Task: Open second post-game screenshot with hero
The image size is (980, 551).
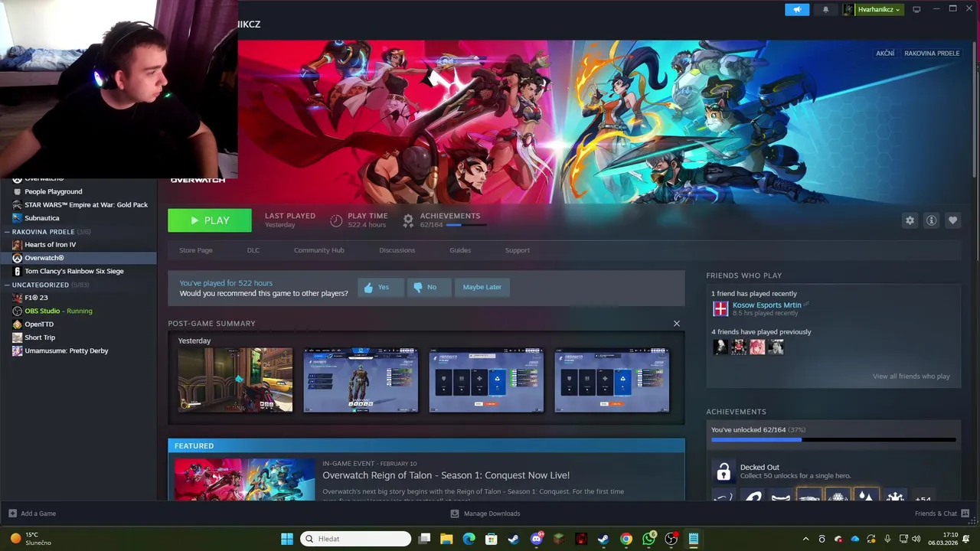Action: pyautogui.click(x=361, y=380)
